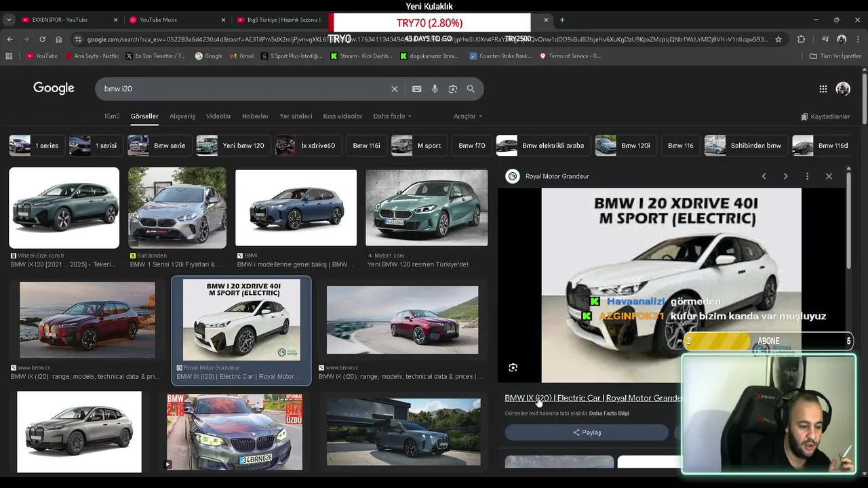Filter by the Bmw f70 chip
The width and height of the screenshot is (868, 488).
(x=472, y=146)
